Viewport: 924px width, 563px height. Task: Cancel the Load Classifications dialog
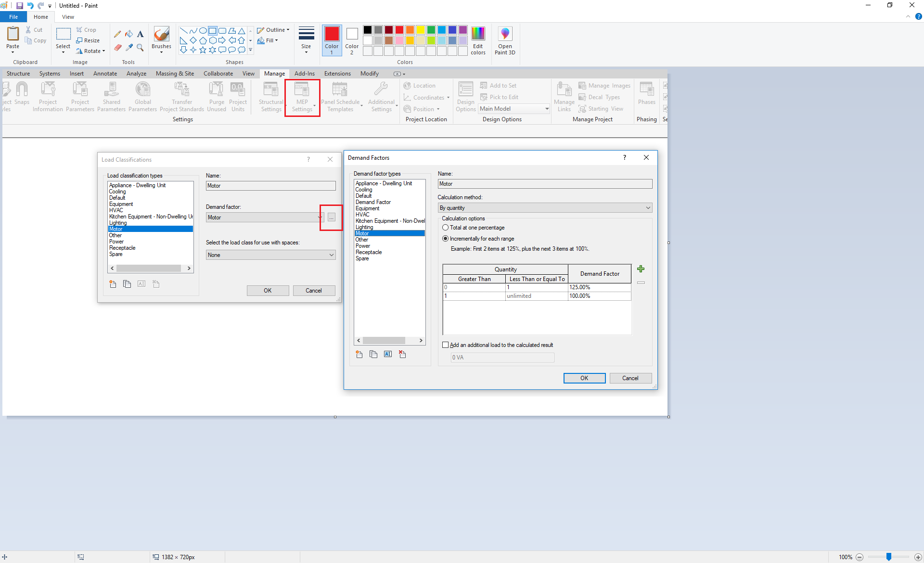tap(314, 290)
